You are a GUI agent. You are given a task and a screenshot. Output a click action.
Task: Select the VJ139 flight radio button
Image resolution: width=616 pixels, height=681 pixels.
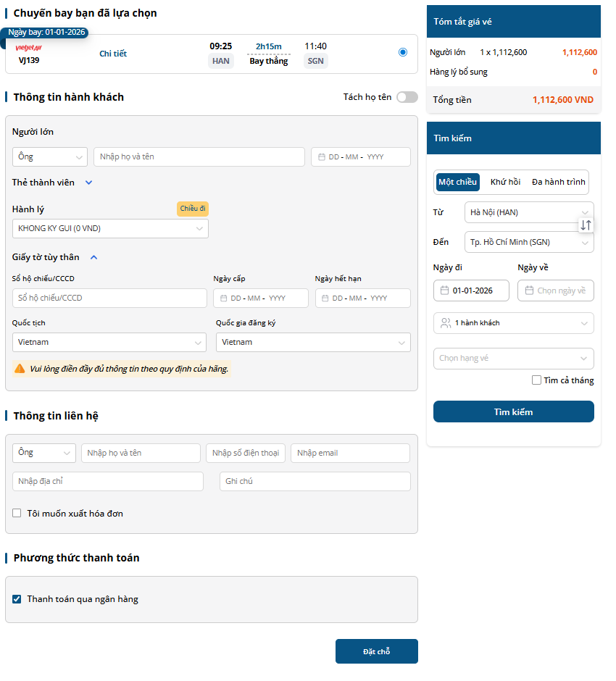tap(403, 52)
